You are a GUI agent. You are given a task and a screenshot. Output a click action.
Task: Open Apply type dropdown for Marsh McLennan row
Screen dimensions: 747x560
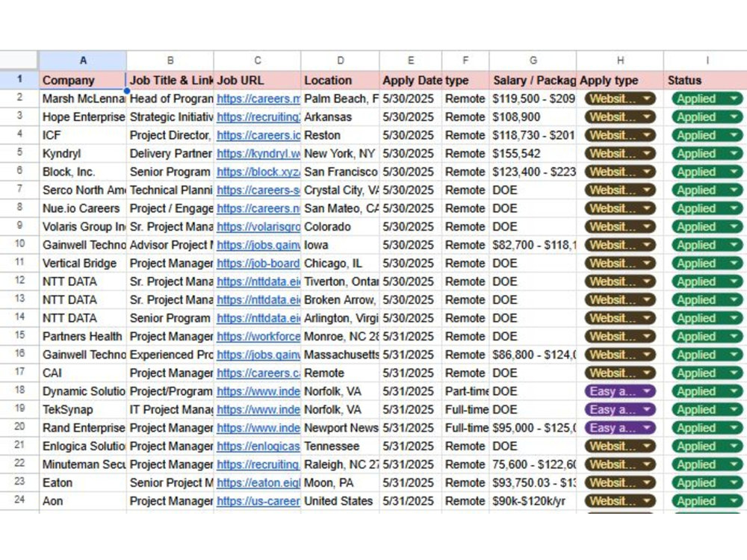(x=620, y=99)
